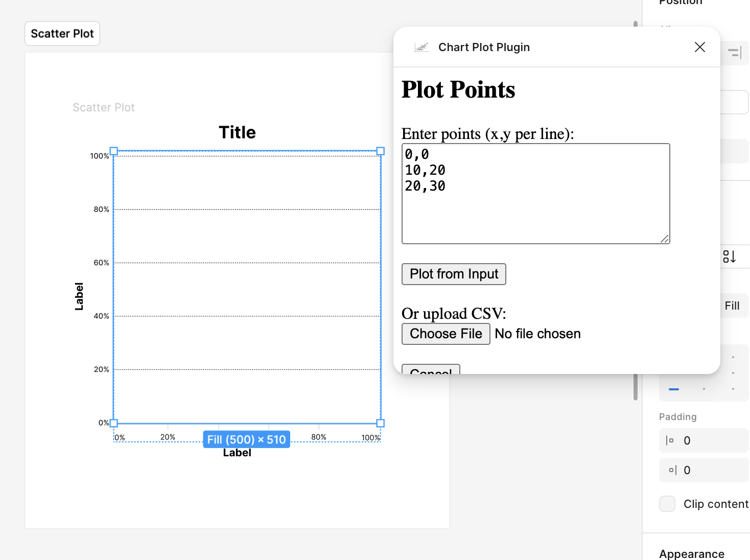Close the Chart Plot Plugin dialog
The width and height of the screenshot is (750, 560).
coord(699,48)
